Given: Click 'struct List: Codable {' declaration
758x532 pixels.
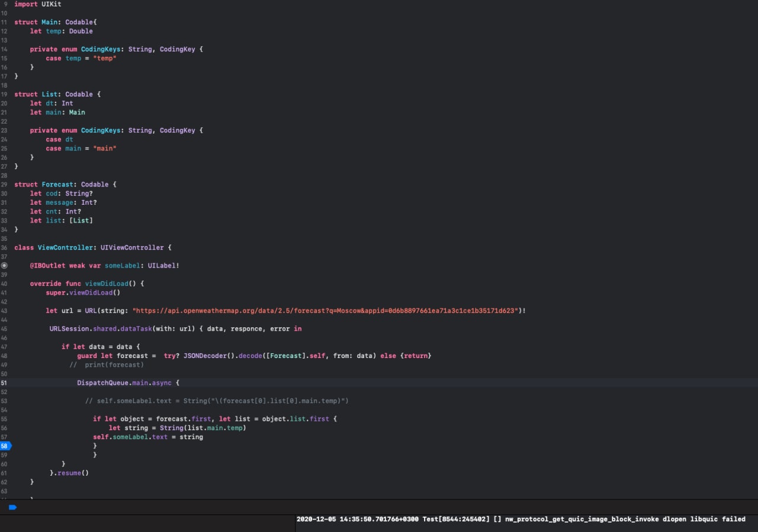Looking at the screenshot, I should [57, 94].
